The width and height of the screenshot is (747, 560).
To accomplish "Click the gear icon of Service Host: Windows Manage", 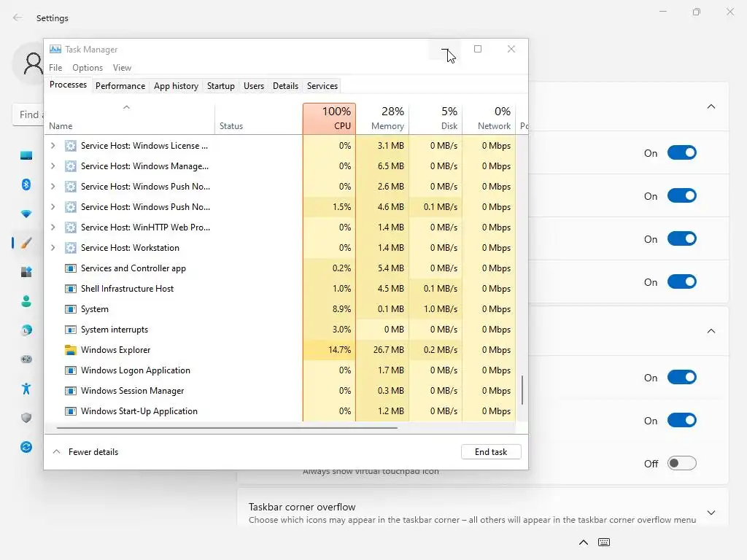I will click(71, 166).
